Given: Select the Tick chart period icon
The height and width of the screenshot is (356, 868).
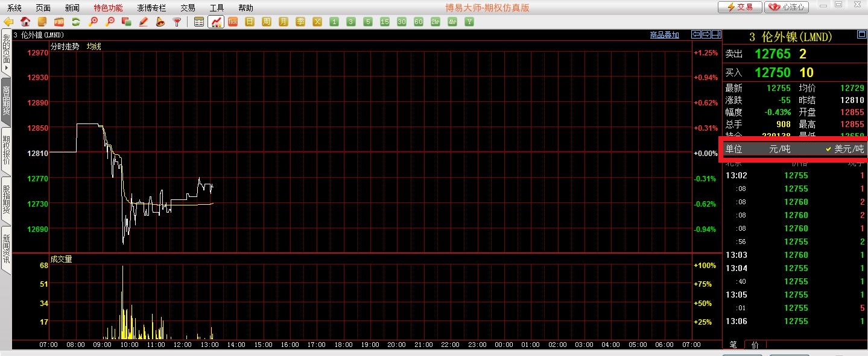Looking at the screenshot, I should click(233, 22).
